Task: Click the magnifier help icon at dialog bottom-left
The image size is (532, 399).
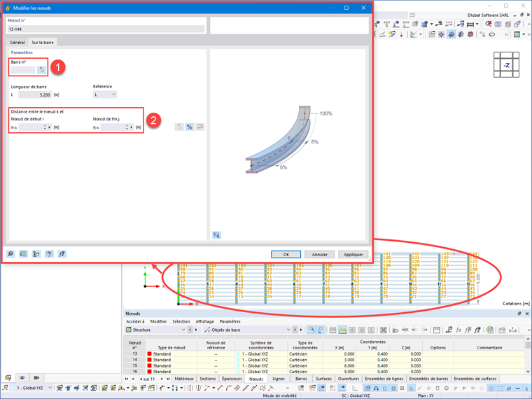Action: pyautogui.click(x=10, y=254)
